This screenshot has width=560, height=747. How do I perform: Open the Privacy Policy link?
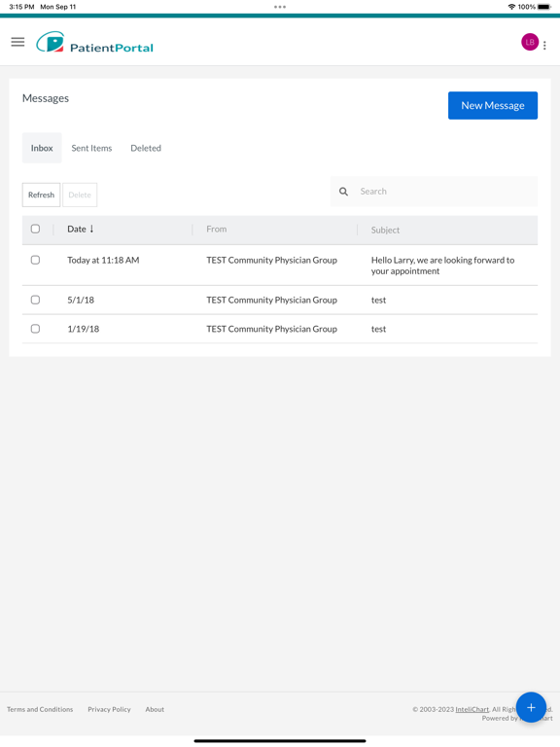click(109, 709)
